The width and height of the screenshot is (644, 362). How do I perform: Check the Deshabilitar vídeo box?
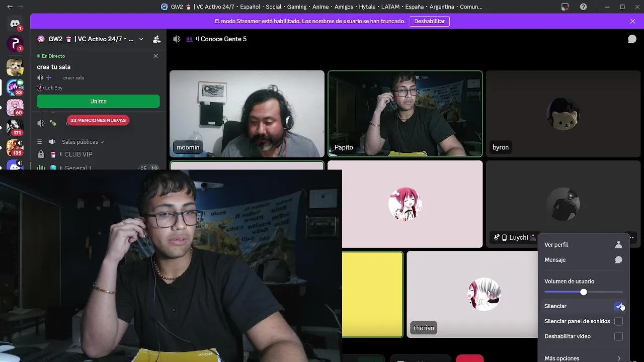[618, 336]
